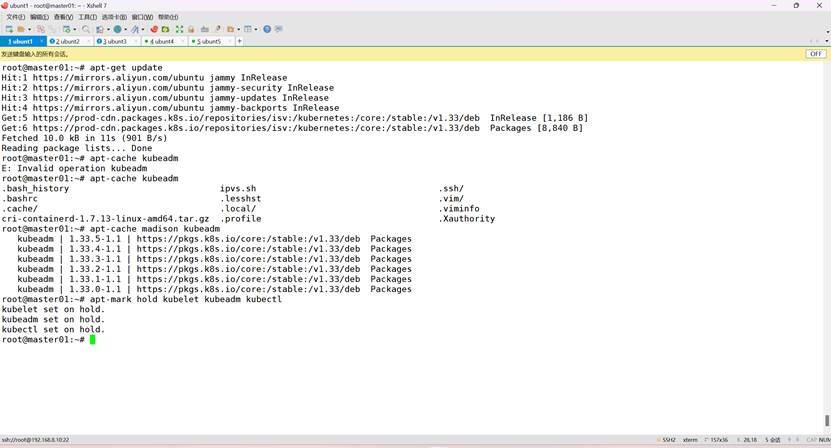Expand the screen layout icon dropdown
Screen dimensions: 831x448
tap(108, 29)
